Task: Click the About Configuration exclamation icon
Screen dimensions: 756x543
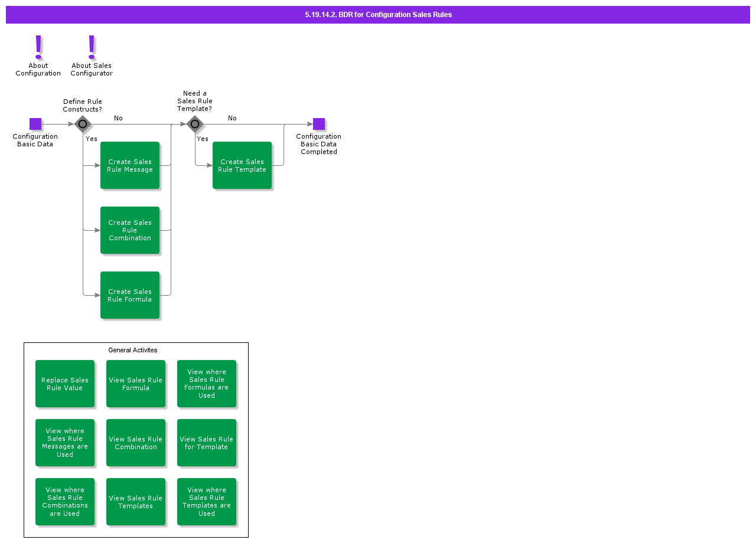Action: coord(38,47)
